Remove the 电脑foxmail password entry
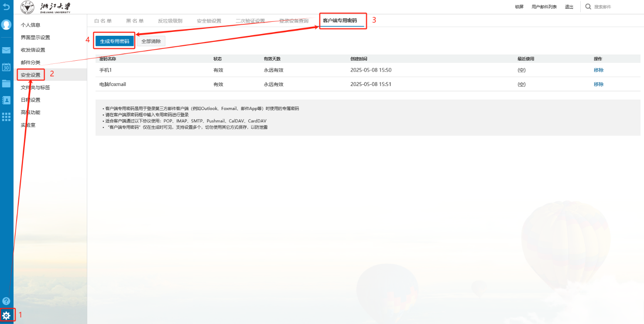Screen dimensions: 644x324 tap(598, 84)
